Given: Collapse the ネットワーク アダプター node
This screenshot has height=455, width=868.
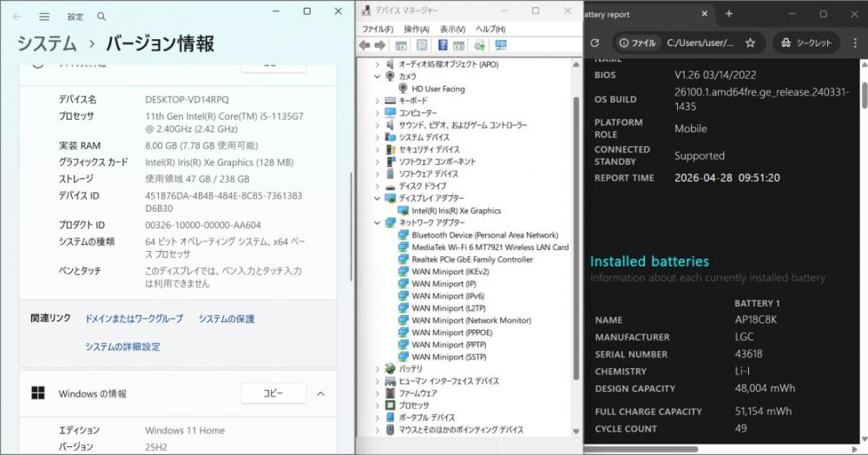Looking at the screenshot, I should pos(378,222).
